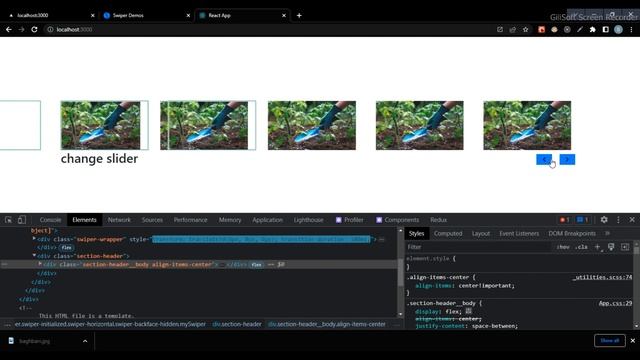Open the DOM Breakpoints tab

coord(572,233)
